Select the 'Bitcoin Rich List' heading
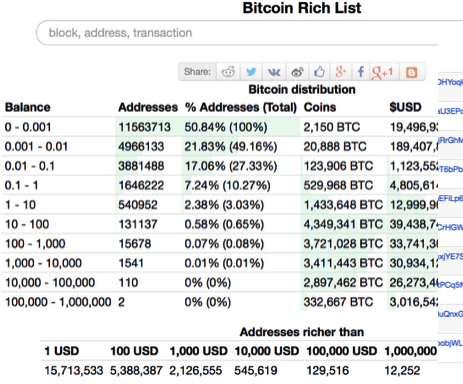 tap(302, 8)
